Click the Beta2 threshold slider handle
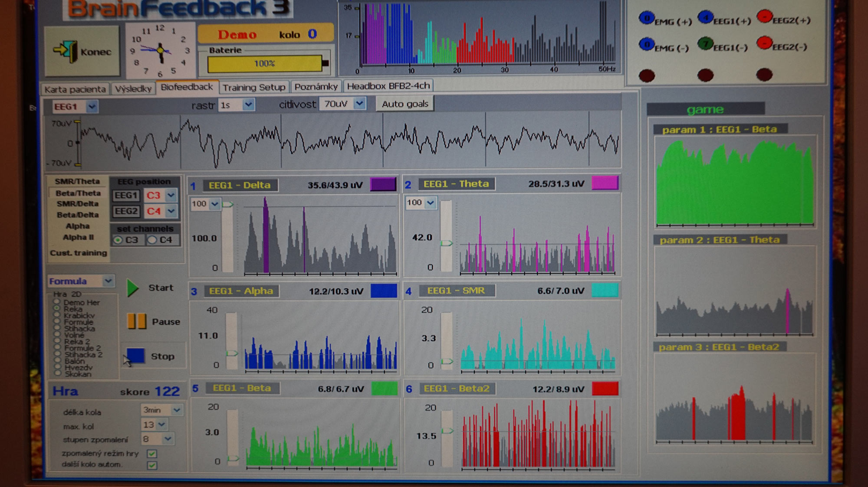Image resolution: width=868 pixels, height=487 pixels. click(x=447, y=431)
